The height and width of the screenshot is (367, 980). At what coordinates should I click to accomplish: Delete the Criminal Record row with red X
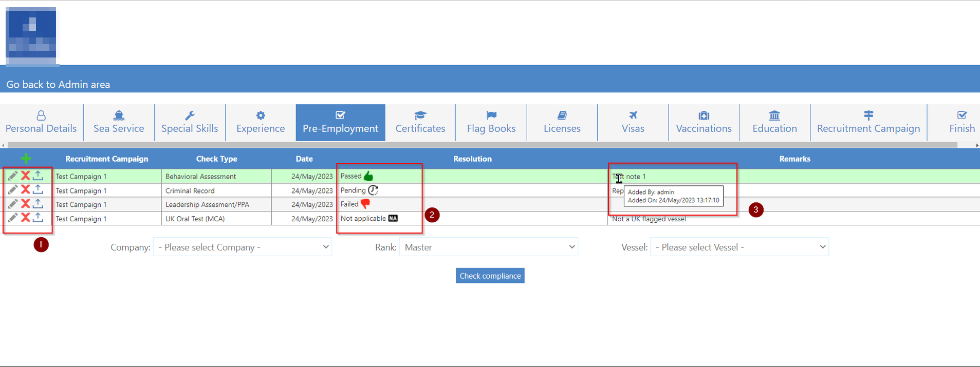point(25,190)
